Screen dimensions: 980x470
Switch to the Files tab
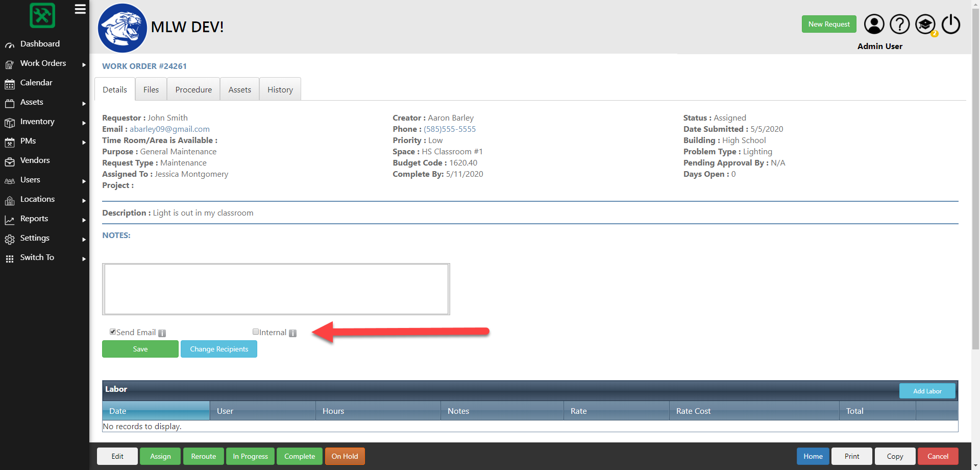[151, 89]
